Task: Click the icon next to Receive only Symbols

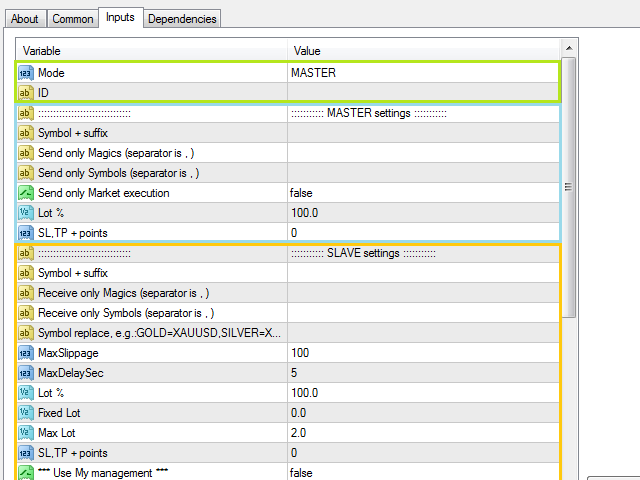Action: point(25,313)
